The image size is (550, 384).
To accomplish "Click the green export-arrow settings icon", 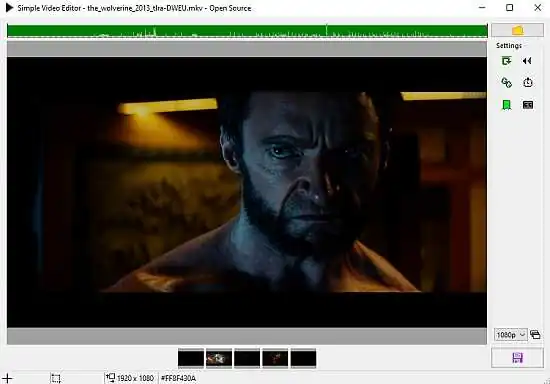I will click(506, 61).
